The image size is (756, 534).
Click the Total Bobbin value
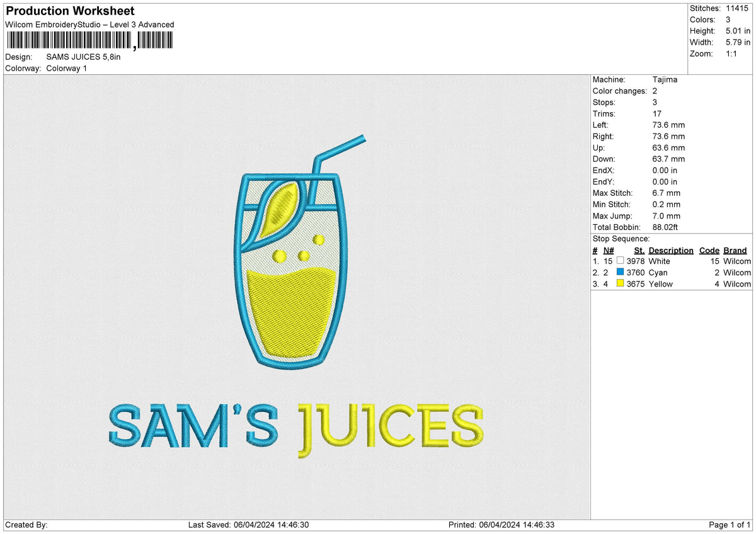point(667,227)
